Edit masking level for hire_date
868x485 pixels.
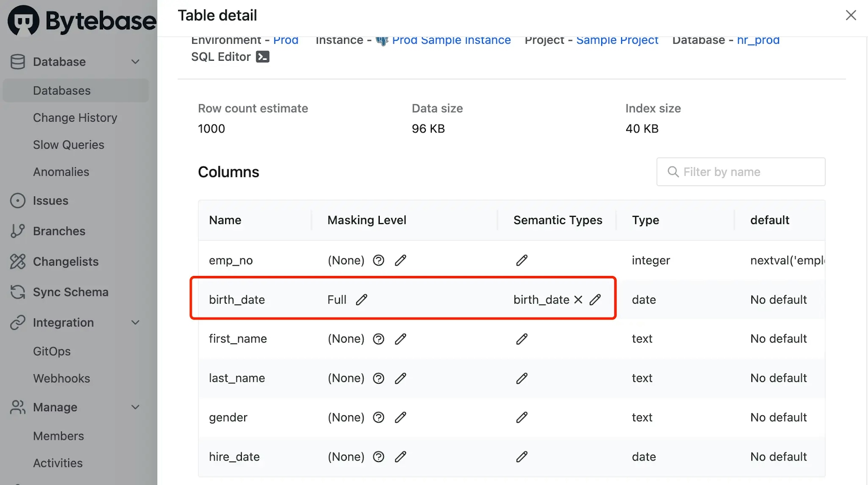pos(401,456)
